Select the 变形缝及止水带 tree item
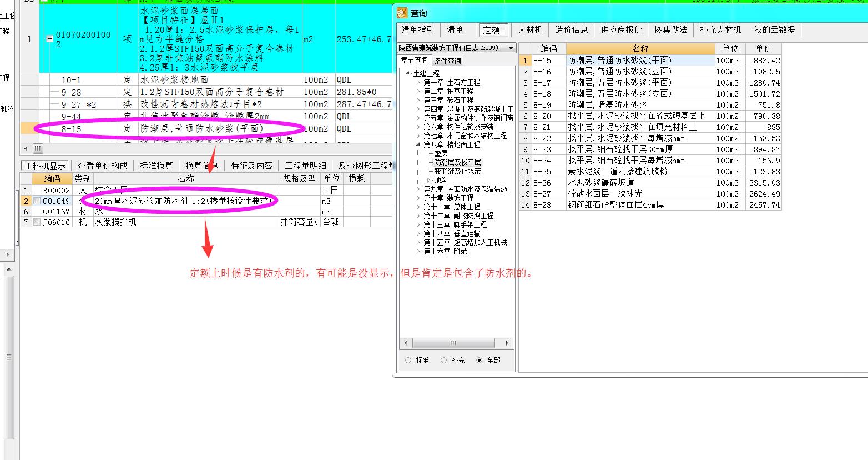The image size is (868, 460). click(458, 171)
